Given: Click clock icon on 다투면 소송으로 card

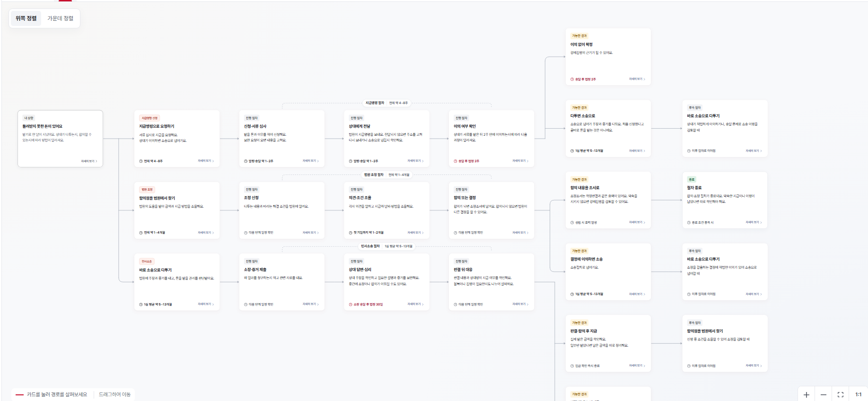Looking at the screenshot, I should 572,151.
